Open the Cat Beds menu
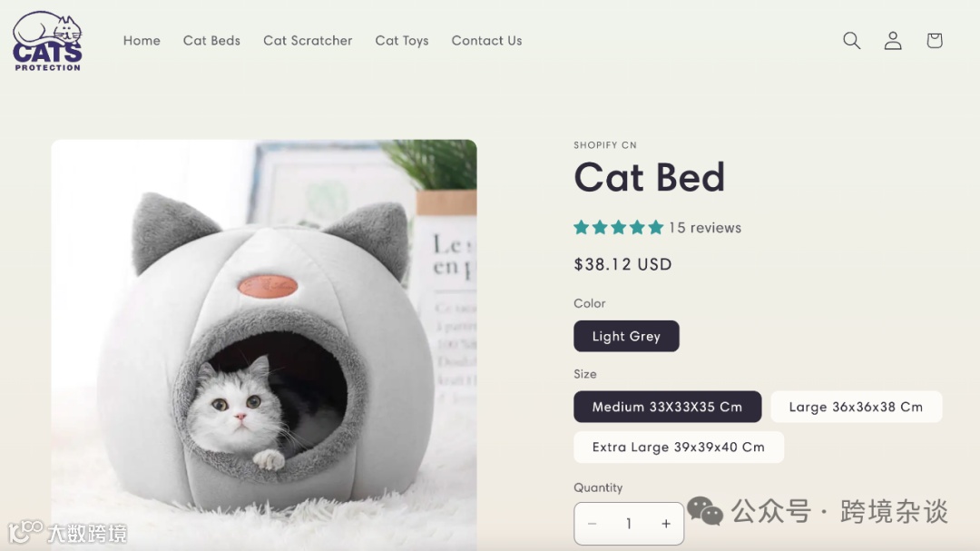Viewport: 980px width, 551px height. tap(211, 41)
